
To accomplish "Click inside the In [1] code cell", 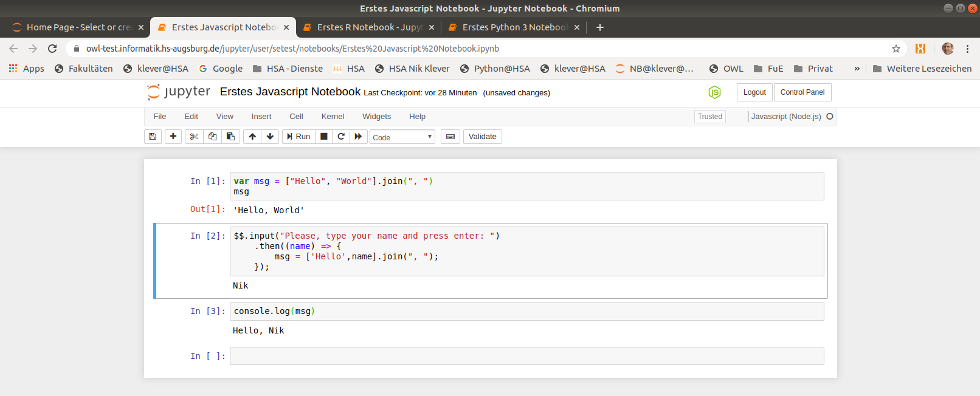I will point(526,186).
